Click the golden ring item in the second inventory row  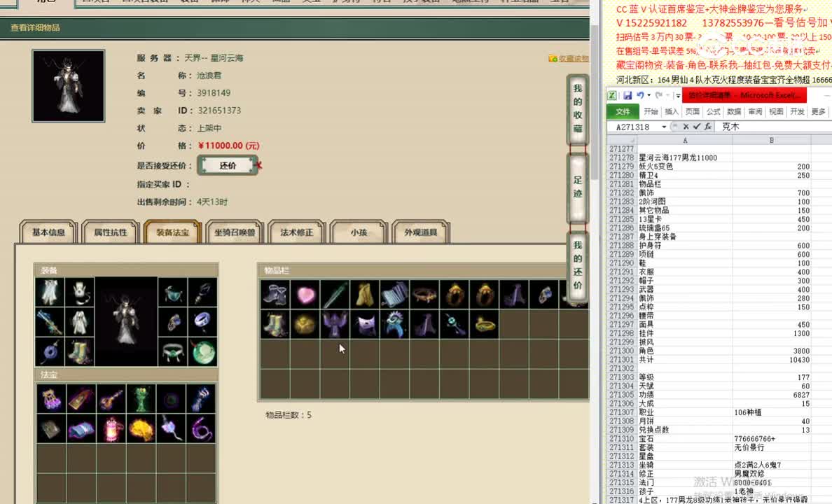tap(485, 324)
